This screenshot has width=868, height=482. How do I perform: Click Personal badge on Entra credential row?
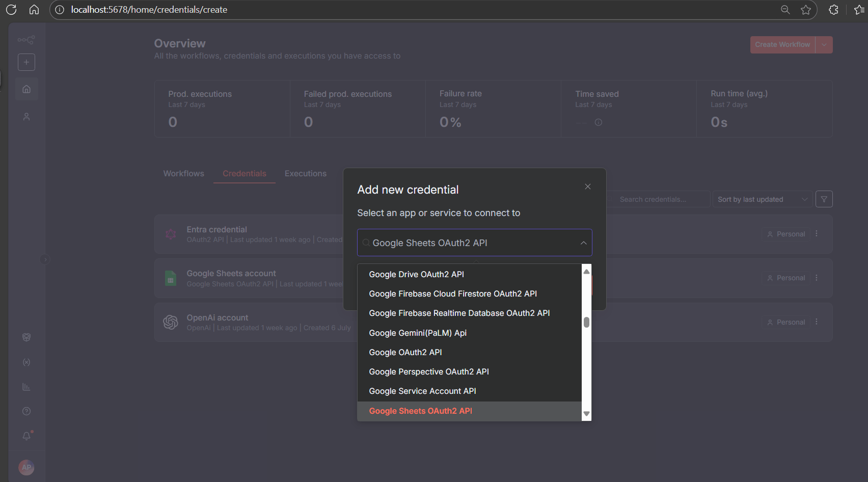coord(786,234)
